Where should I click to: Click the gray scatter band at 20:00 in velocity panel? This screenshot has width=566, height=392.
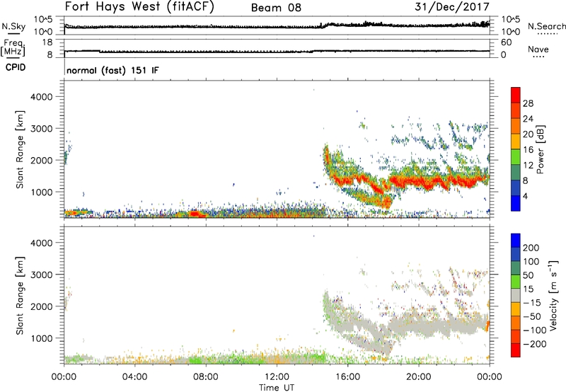tap(419, 325)
